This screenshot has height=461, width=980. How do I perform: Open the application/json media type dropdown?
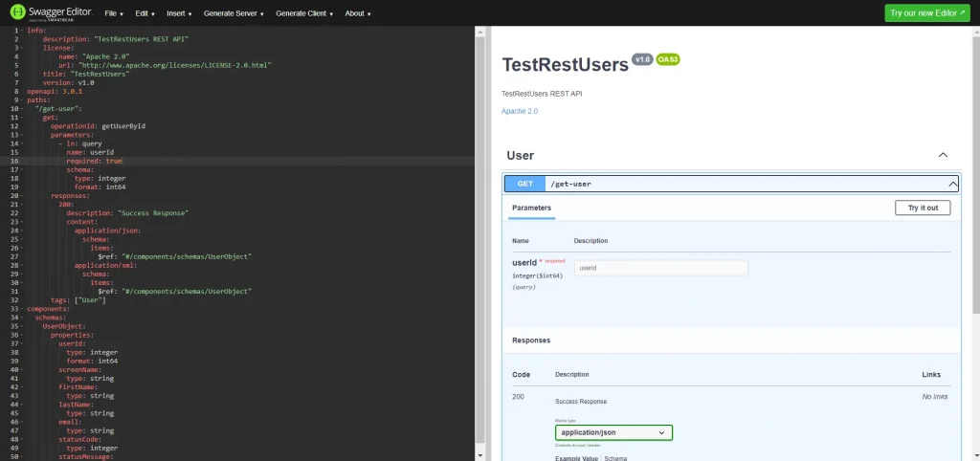(x=613, y=432)
